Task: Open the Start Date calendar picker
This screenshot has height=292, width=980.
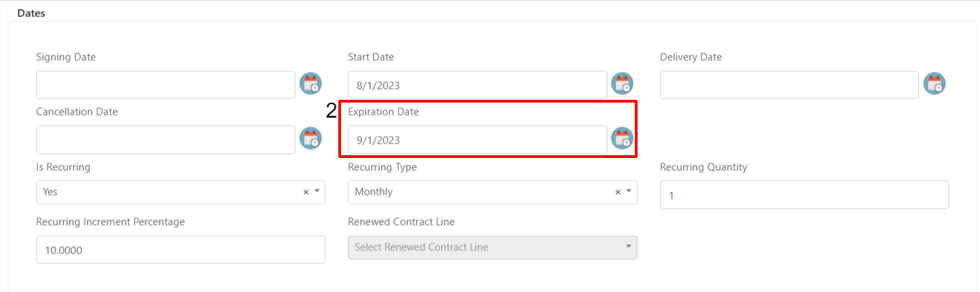Action: pyautogui.click(x=622, y=83)
